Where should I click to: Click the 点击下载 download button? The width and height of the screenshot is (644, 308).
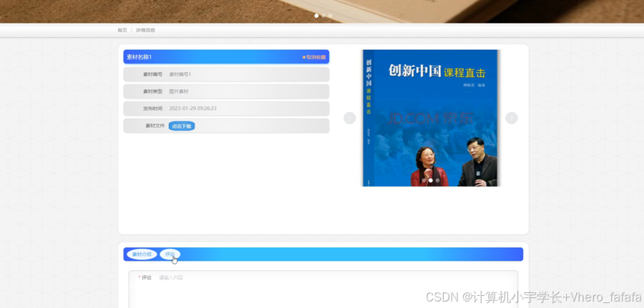click(x=182, y=126)
